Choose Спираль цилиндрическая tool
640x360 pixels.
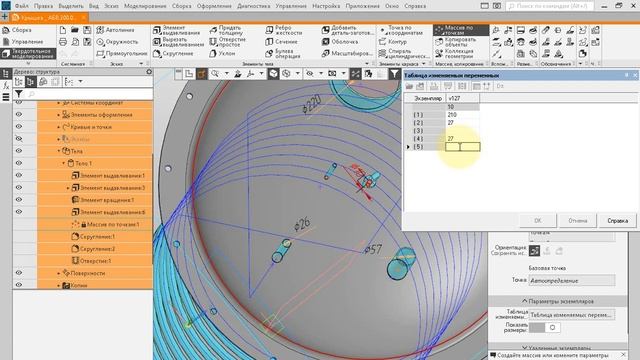404,53
